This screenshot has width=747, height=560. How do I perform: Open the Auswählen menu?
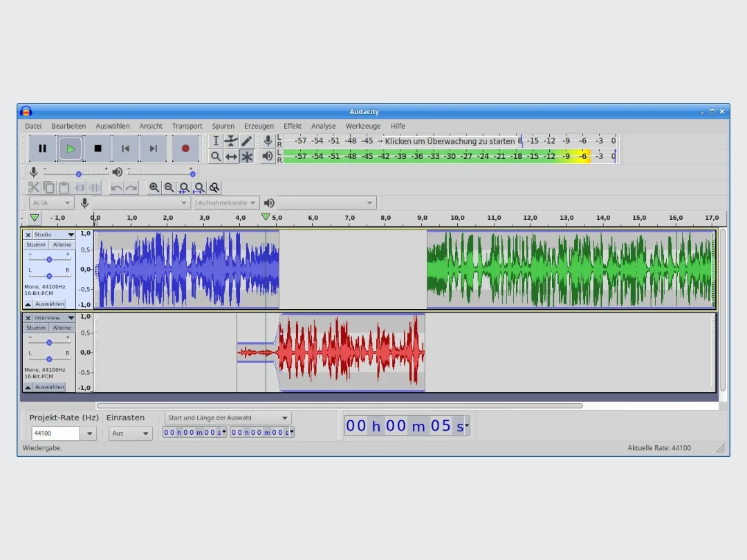point(113,127)
